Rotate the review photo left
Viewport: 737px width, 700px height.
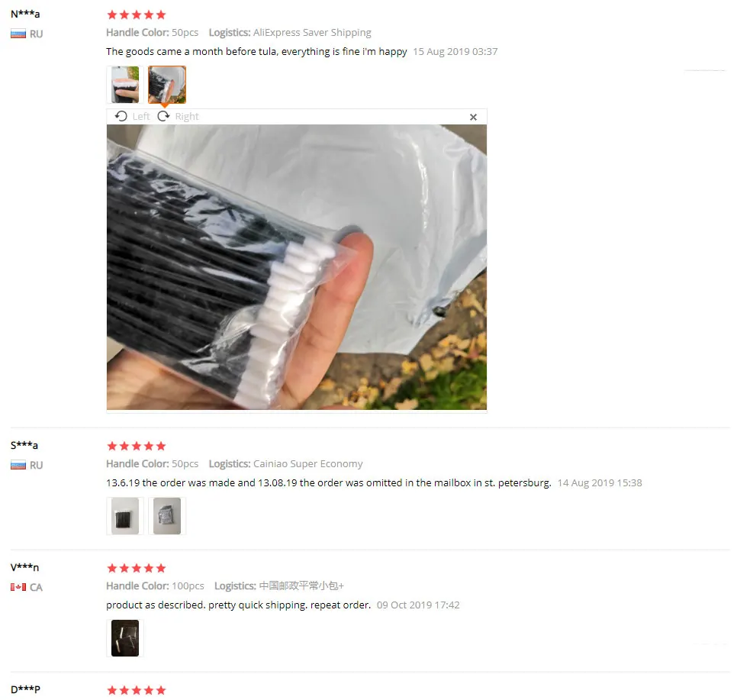[132, 116]
